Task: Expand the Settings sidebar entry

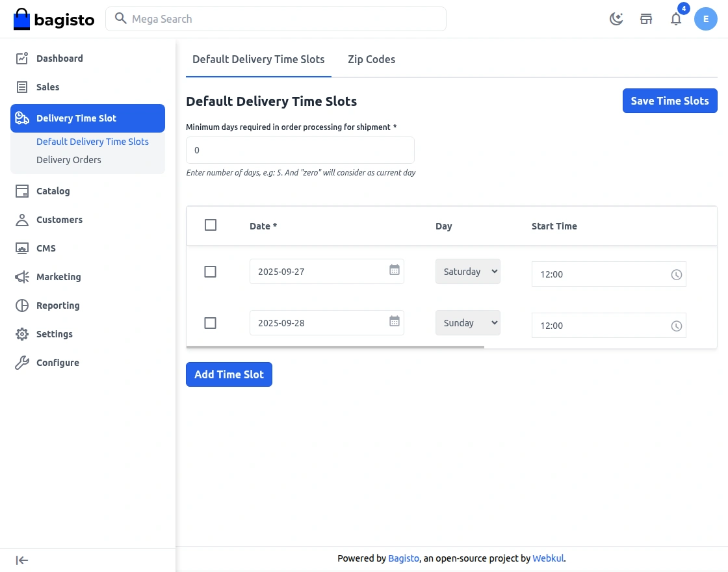Action: pyautogui.click(x=55, y=334)
